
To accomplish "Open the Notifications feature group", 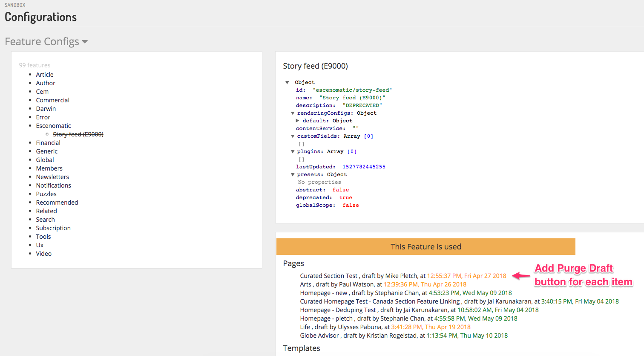I will (54, 185).
